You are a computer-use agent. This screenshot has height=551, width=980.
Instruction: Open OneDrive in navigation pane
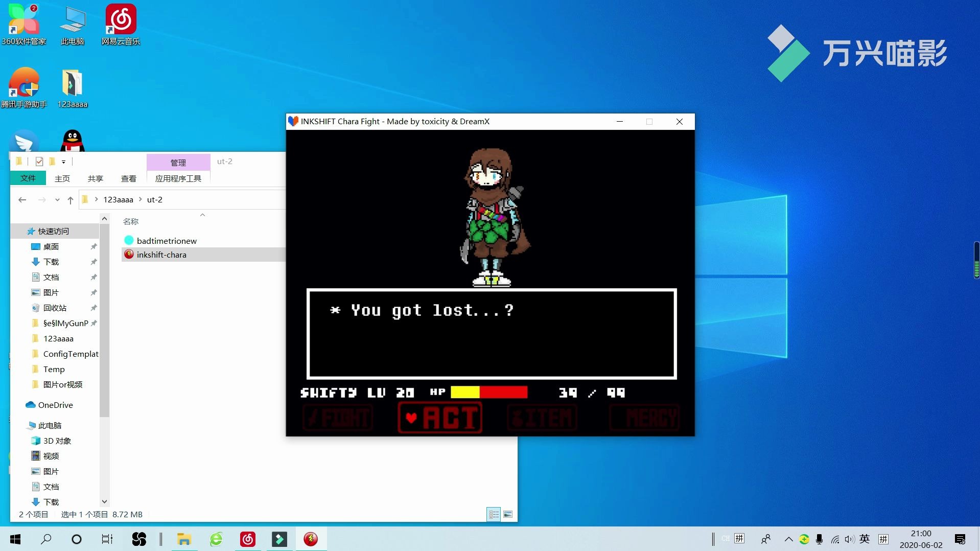[x=55, y=405]
